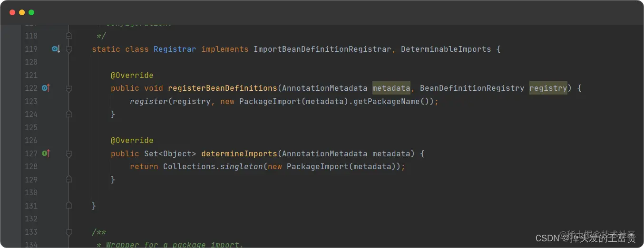Click line number 125 in the gutter
Image resolution: width=644 pixels, height=248 pixels.
(31, 127)
